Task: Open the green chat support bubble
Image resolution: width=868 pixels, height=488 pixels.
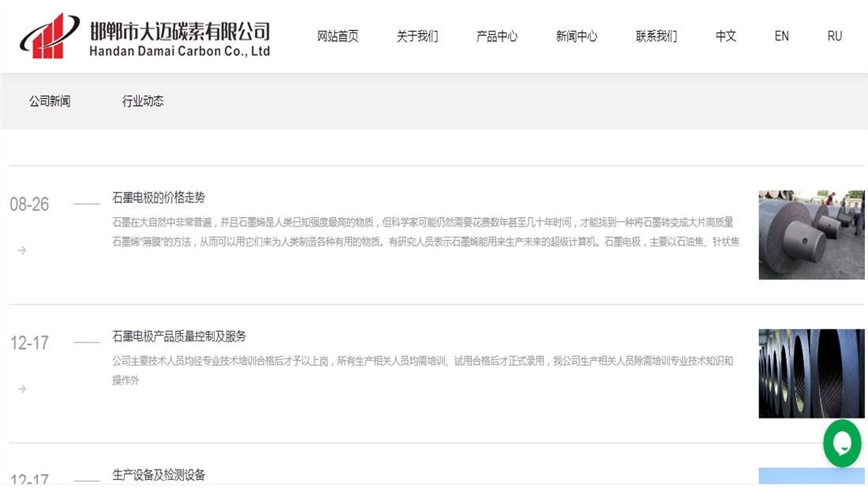Action: 842,443
